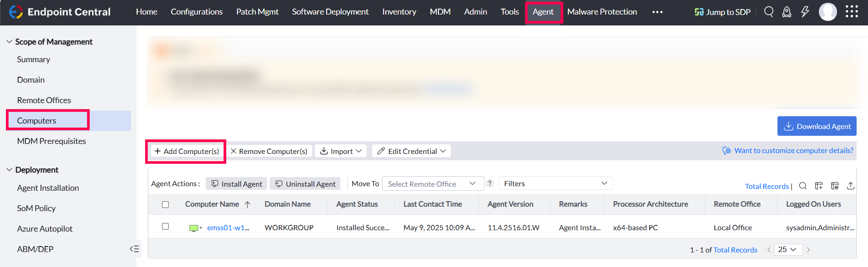Open the Tools tab
868x267 pixels.
(510, 12)
